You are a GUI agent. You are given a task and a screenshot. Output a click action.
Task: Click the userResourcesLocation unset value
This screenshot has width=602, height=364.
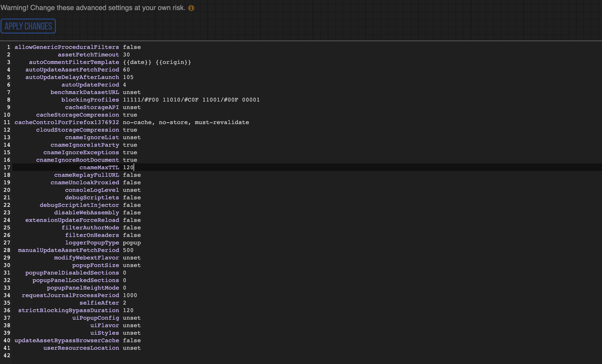tap(132, 348)
